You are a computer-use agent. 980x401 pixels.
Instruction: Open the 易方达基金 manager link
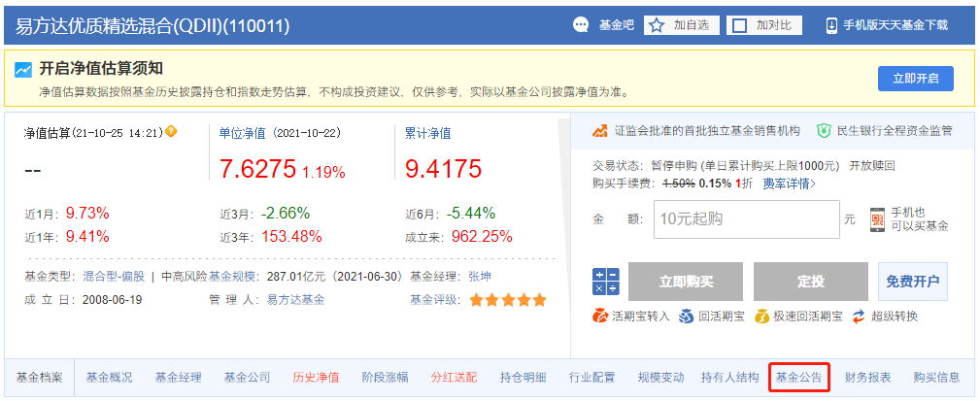pos(295,300)
